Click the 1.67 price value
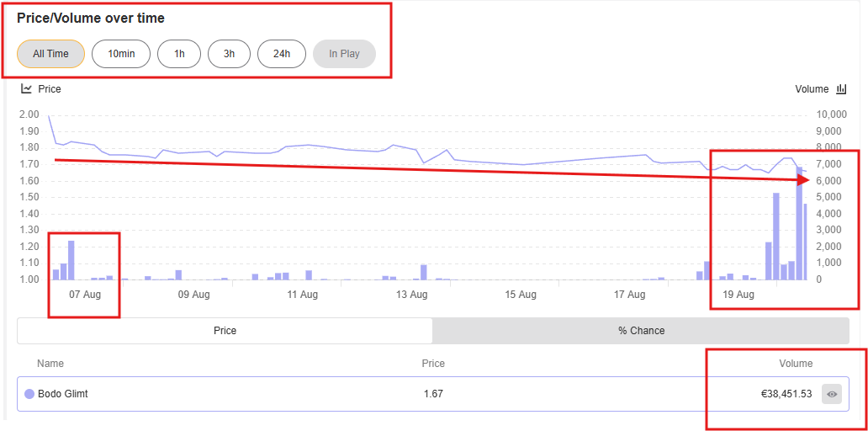This screenshot has width=868, height=431. click(433, 395)
